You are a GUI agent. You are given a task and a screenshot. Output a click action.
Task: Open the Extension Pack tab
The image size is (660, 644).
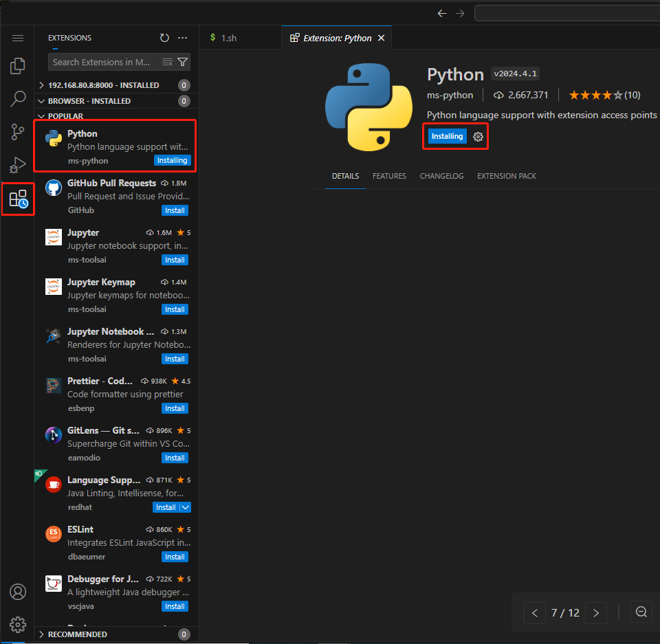tap(507, 176)
